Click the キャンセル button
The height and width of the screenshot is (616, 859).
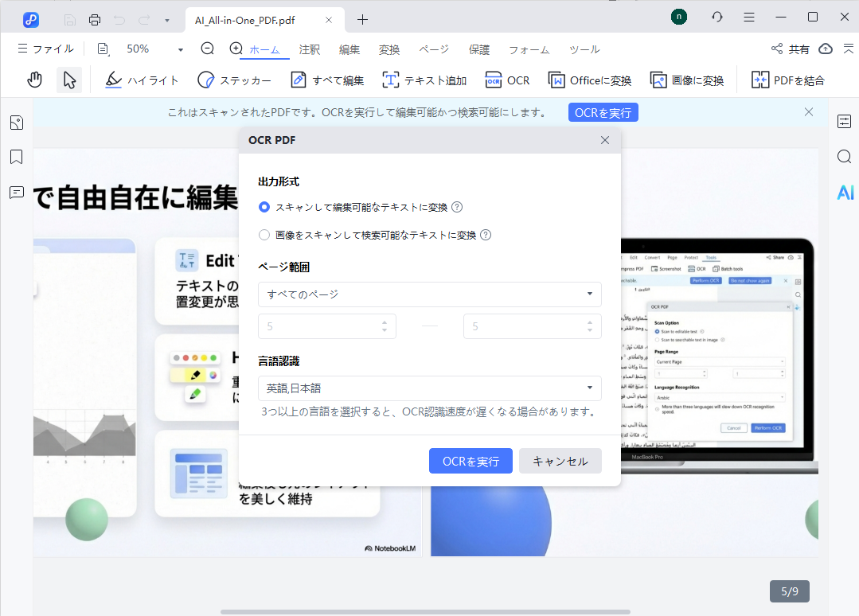[560, 461]
